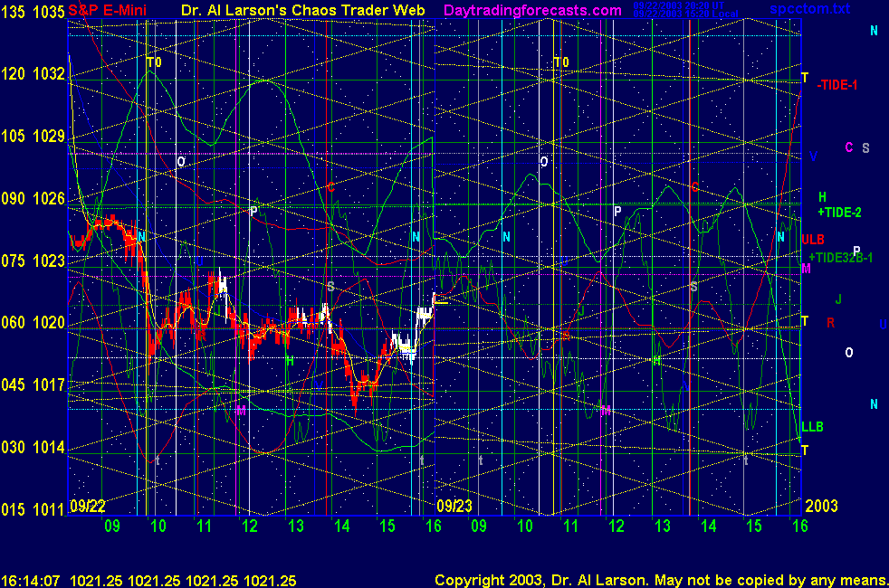Click the "09/22/2003 15:20 Local" timestamp
The height and width of the screenshot is (588, 889).
tap(685, 14)
